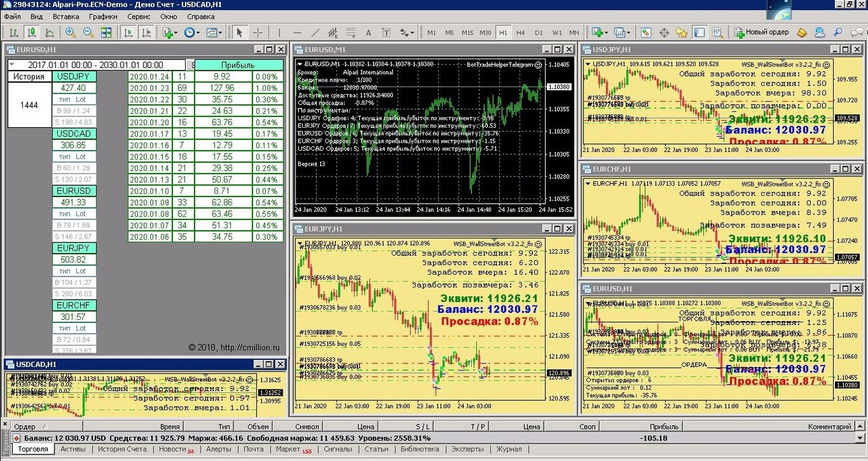Select the text label tool

(387, 32)
